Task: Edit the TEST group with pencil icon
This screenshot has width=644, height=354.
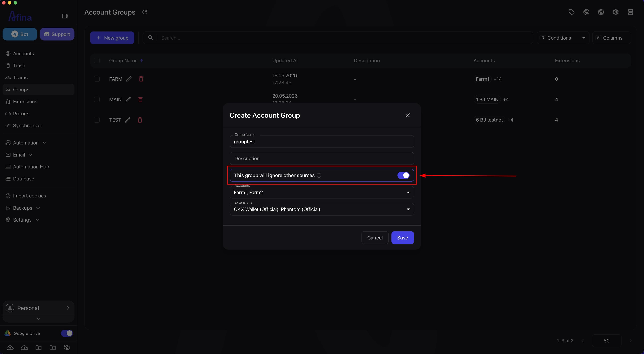Action: (128, 120)
